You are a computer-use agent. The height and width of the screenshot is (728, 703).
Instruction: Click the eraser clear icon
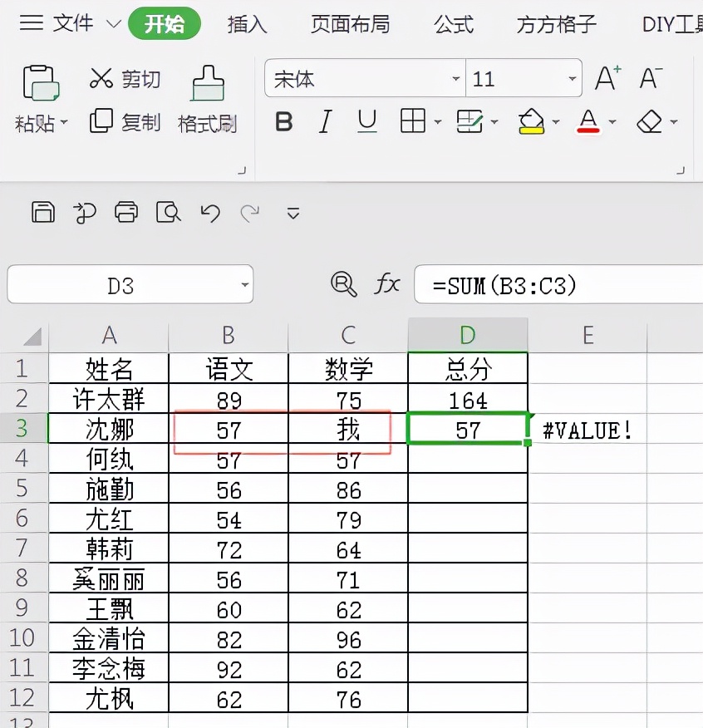649,121
